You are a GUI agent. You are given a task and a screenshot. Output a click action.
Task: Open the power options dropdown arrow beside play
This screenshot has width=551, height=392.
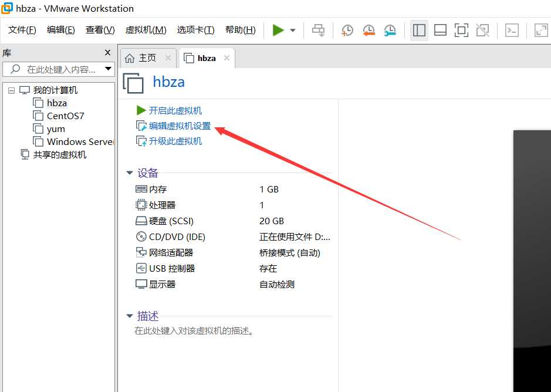(x=293, y=31)
